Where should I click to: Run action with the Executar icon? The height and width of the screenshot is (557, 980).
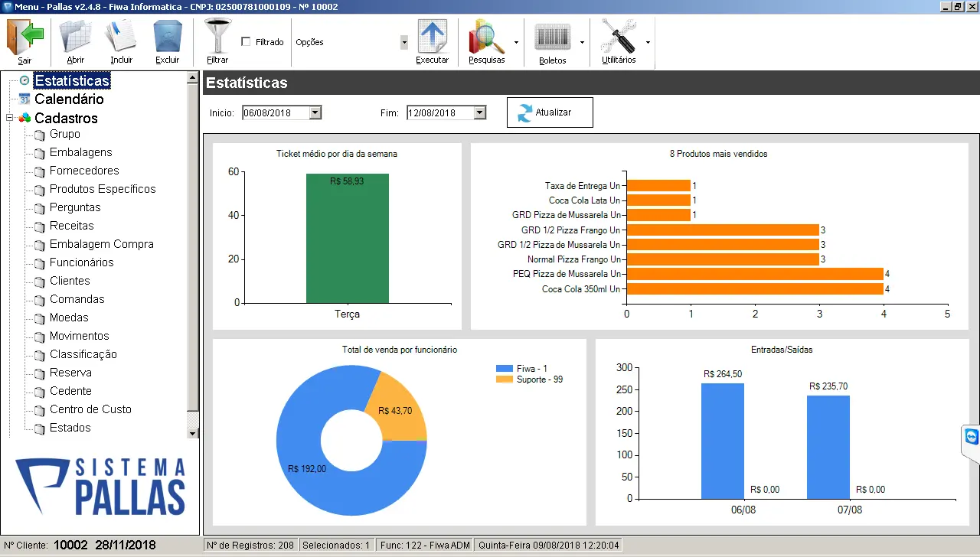coord(432,37)
